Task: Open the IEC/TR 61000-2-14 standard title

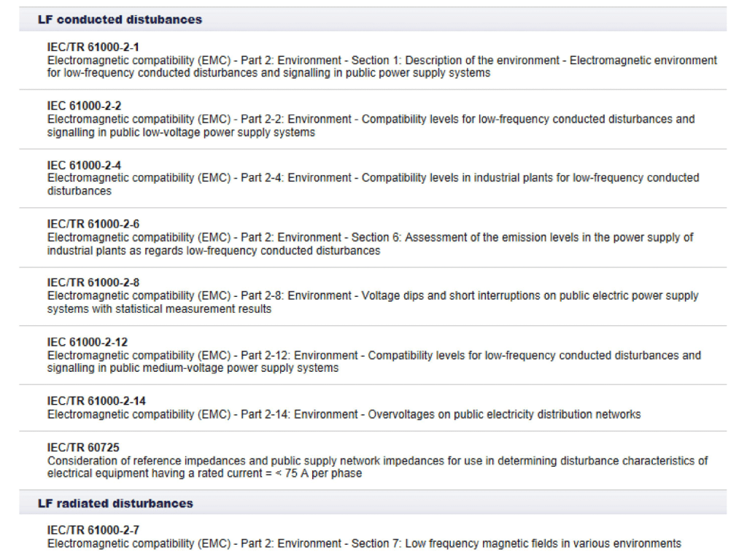Action: (x=96, y=401)
